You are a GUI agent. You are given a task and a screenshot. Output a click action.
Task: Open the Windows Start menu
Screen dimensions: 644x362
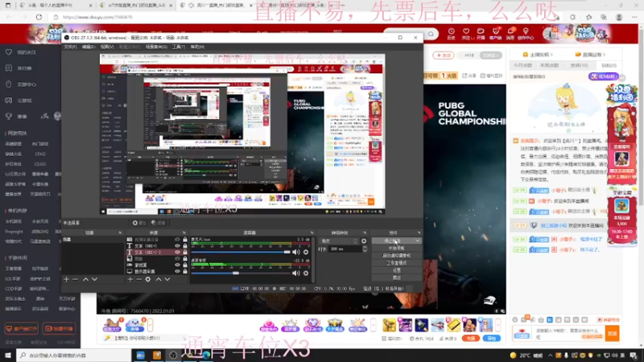click(x=8, y=355)
